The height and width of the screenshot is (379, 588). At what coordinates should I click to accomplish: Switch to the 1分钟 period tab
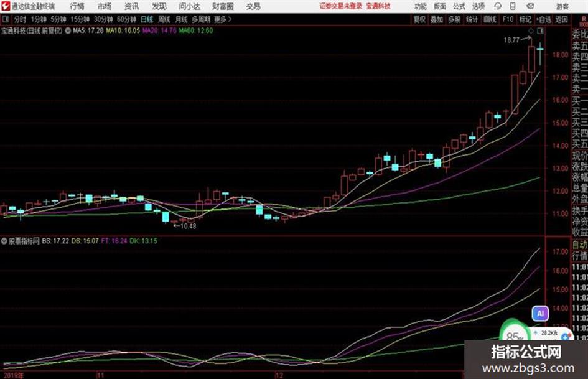[x=38, y=19]
